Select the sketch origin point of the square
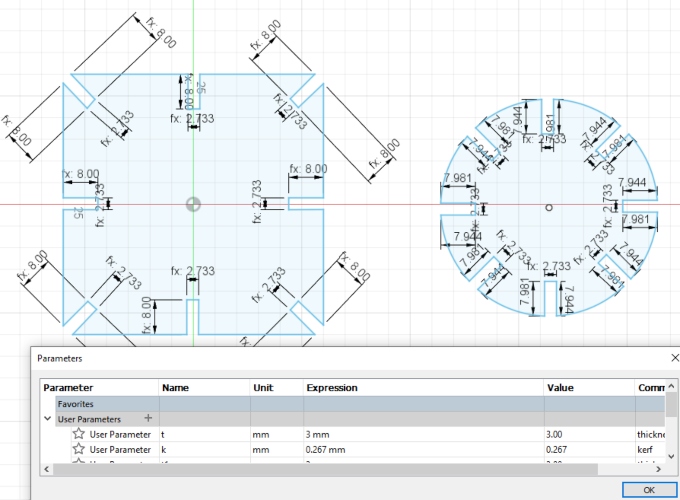The width and height of the screenshot is (680, 500). point(193,204)
